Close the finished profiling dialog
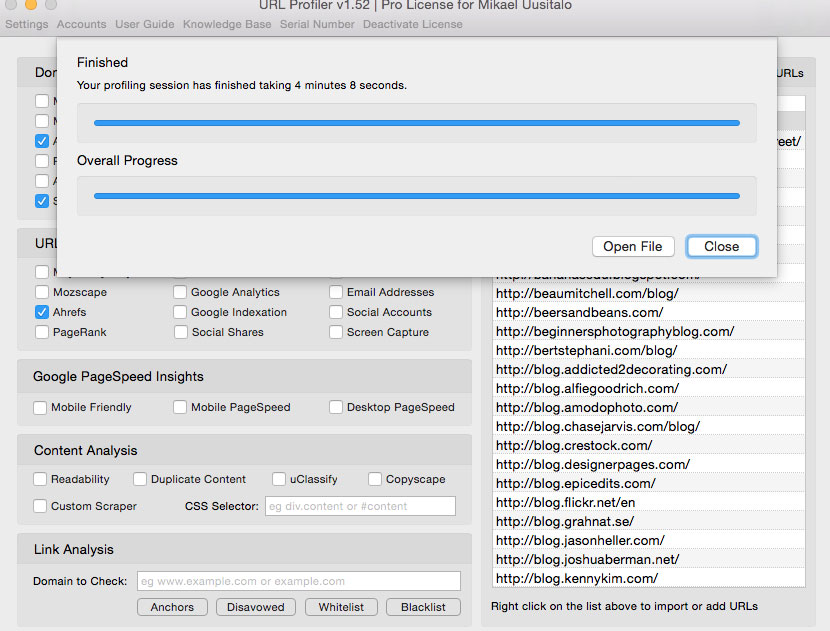 pyautogui.click(x=721, y=246)
